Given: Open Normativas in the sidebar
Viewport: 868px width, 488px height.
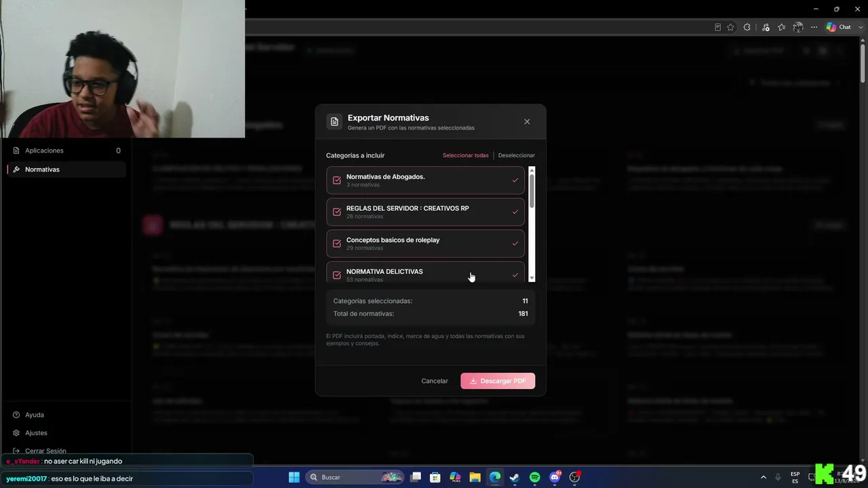Looking at the screenshot, I should tap(66, 169).
